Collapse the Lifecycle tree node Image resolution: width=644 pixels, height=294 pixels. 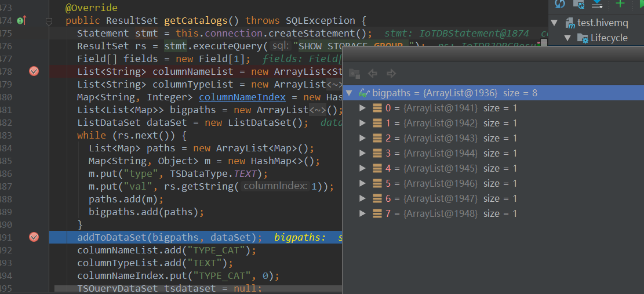569,38
